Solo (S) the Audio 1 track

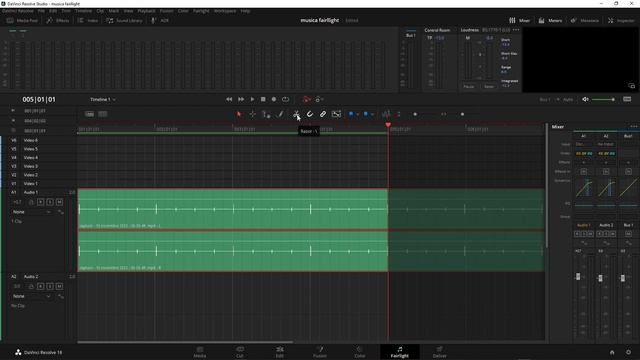(x=50, y=202)
